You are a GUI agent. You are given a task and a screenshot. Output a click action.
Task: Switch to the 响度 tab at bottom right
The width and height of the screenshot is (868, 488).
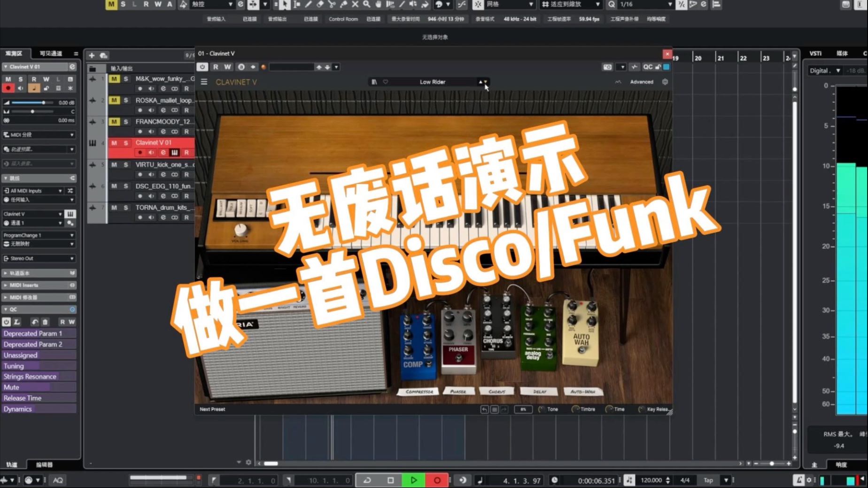pos(841,465)
